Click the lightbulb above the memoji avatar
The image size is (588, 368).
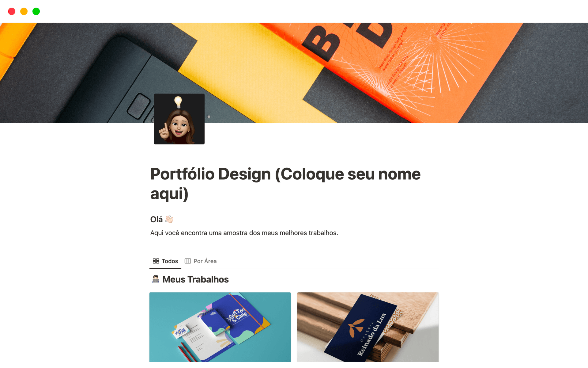click(178, 102)
